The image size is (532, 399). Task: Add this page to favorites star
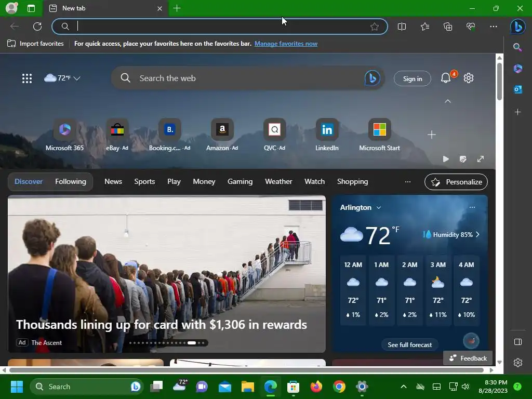pyautogui.click(x=375, y=26)
